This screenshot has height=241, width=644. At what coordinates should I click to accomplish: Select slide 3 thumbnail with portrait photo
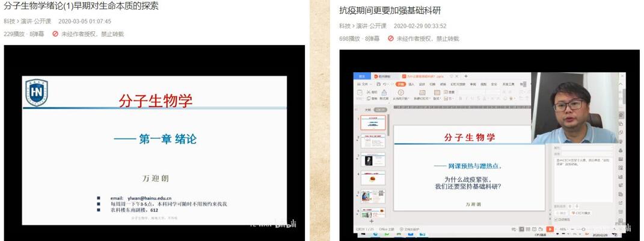point(373,160)
